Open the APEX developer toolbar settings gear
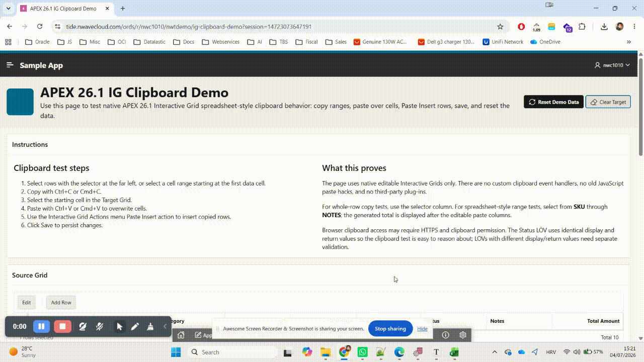644x362 pixels. (x=463, y=335)
